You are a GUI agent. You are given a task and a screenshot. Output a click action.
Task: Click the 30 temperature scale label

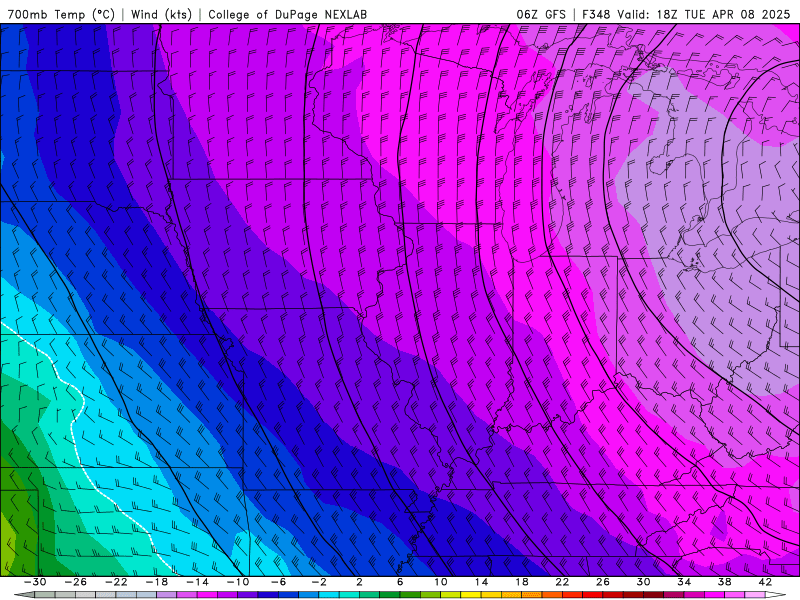(x=643, y=582)
